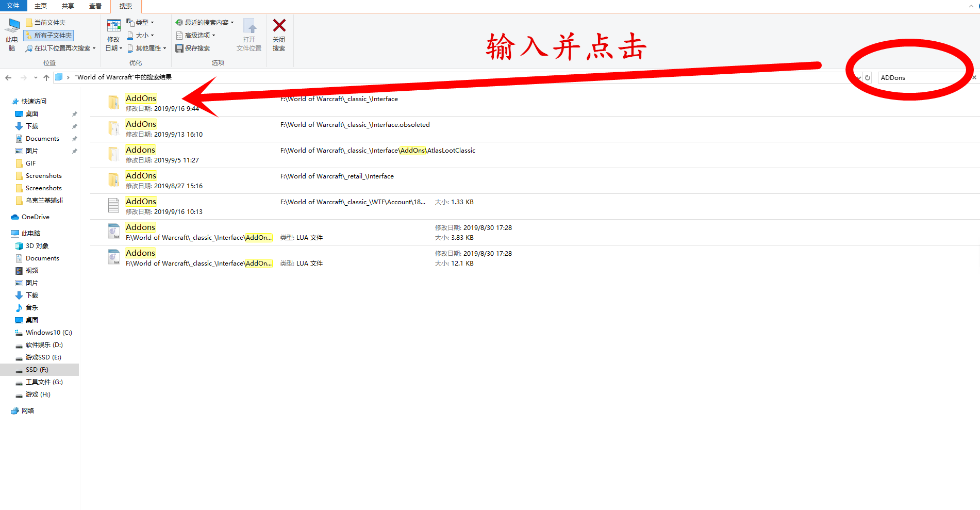This screenshot has height=510, width=980.
Task: Switch to the 主页 ribbon tab
Action: [x=41, y=6]
